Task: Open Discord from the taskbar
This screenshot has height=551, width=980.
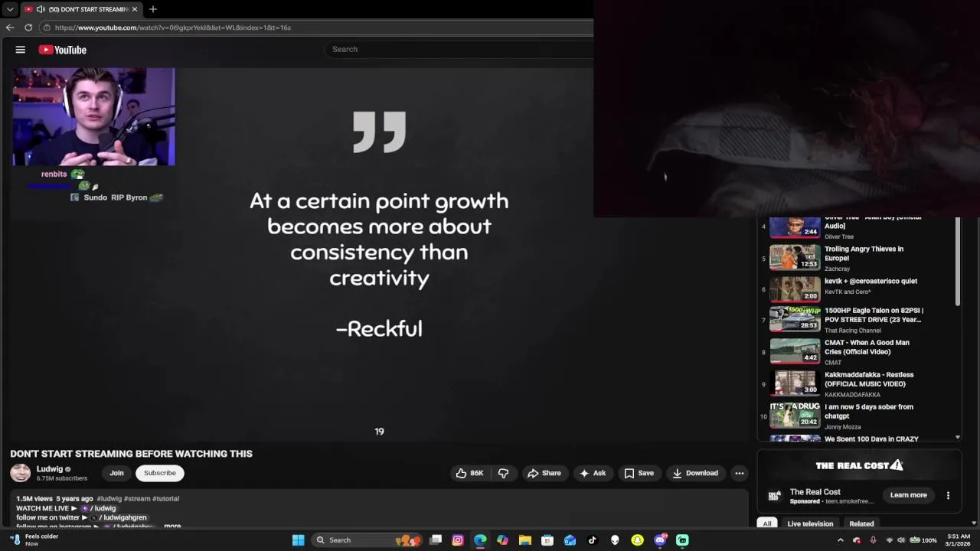Action: pos(660,540)
